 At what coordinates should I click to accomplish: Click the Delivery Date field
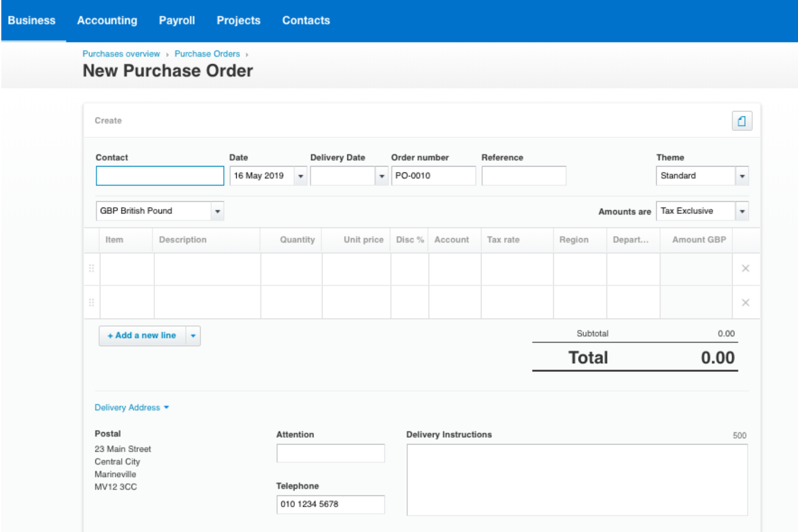coord(343,176)
